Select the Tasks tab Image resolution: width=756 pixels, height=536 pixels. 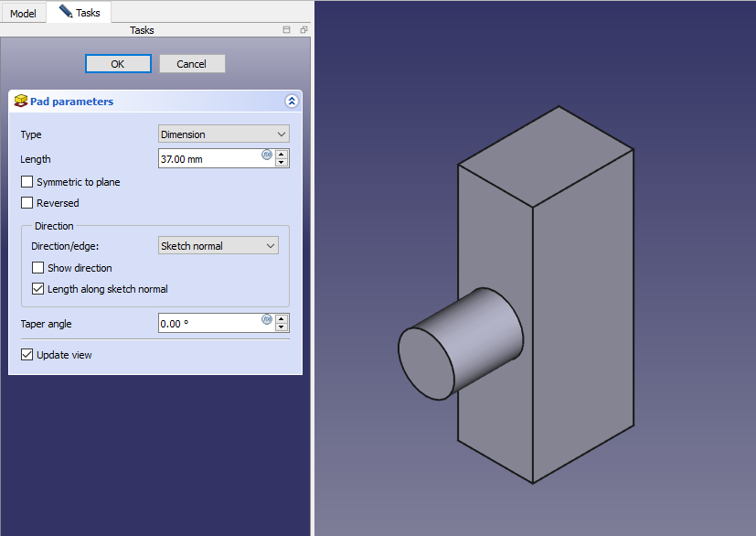[80, 13]
